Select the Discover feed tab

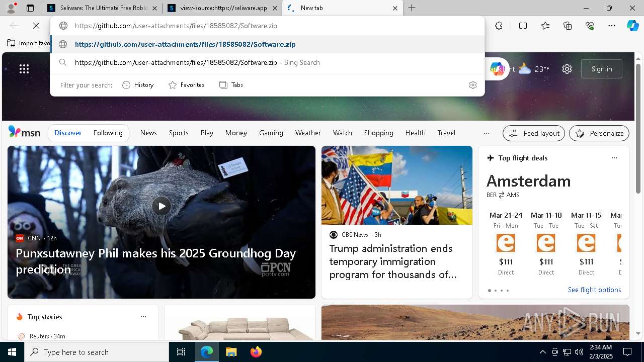[68, 133]
